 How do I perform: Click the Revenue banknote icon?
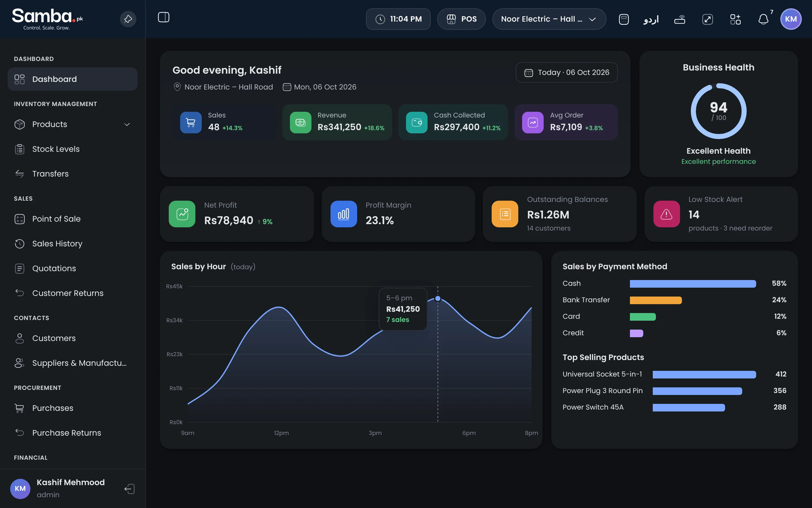click(301, 123)
